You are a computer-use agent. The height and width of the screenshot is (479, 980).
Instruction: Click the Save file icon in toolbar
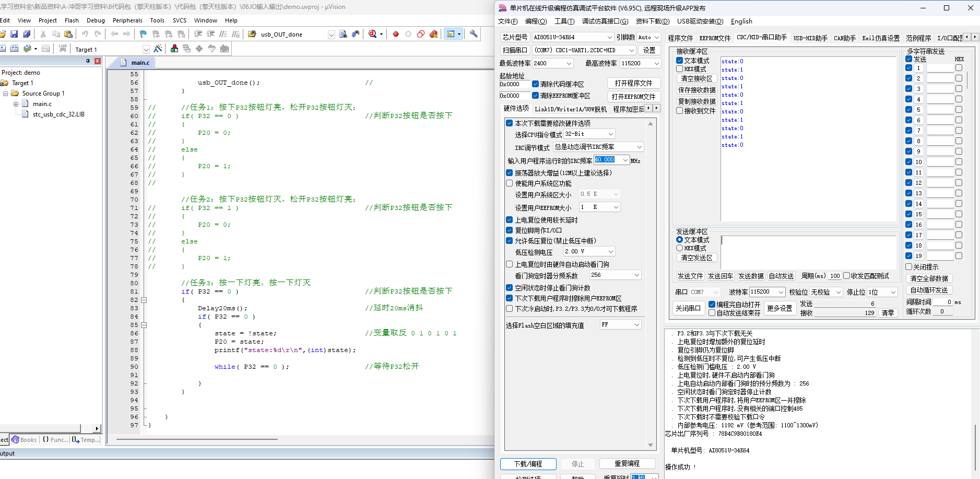[x=14, y=34]
